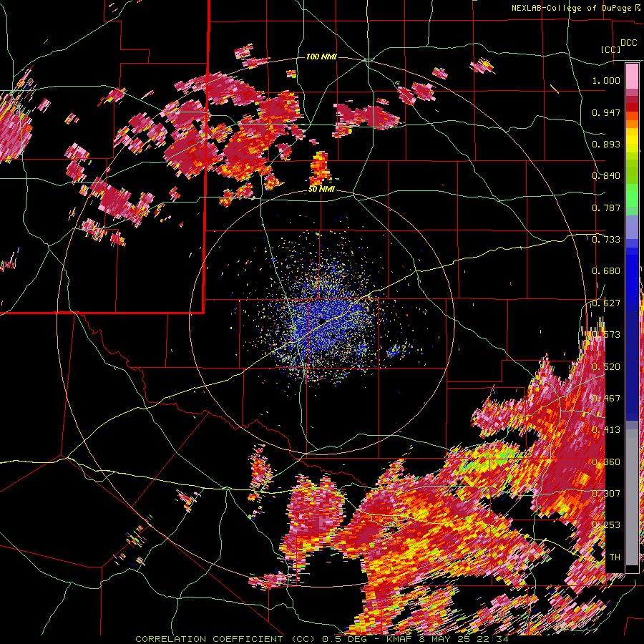The width and height of the screenshot is (644, 644).
Task: Select the 0.787 scale value
Action: 606,208
